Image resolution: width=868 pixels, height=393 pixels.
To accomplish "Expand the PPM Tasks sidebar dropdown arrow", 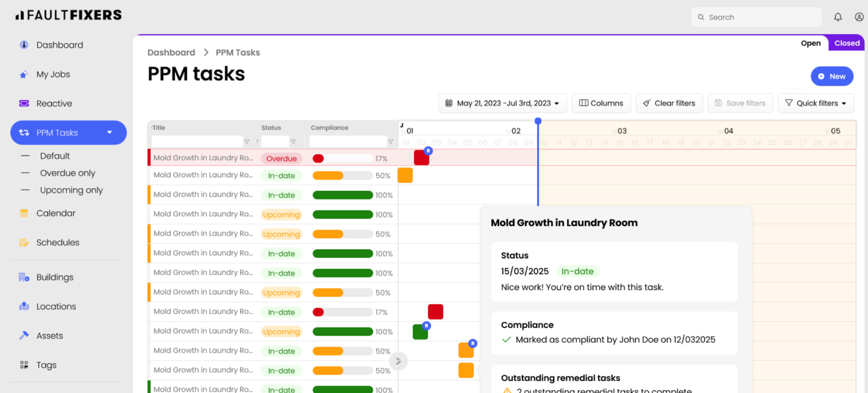I will 109,132.
